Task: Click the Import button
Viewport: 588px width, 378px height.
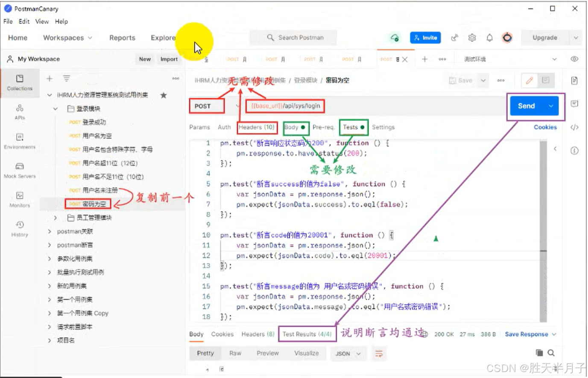Action: (169, 59)
